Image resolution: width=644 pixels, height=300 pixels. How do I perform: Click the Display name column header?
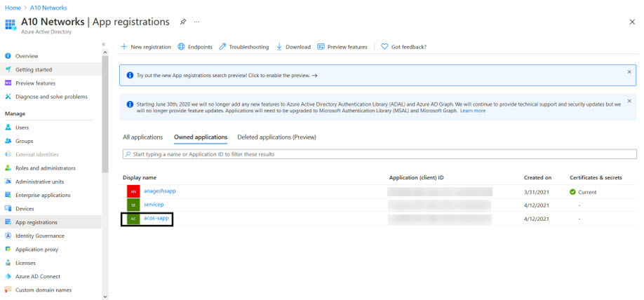(139, 178)
